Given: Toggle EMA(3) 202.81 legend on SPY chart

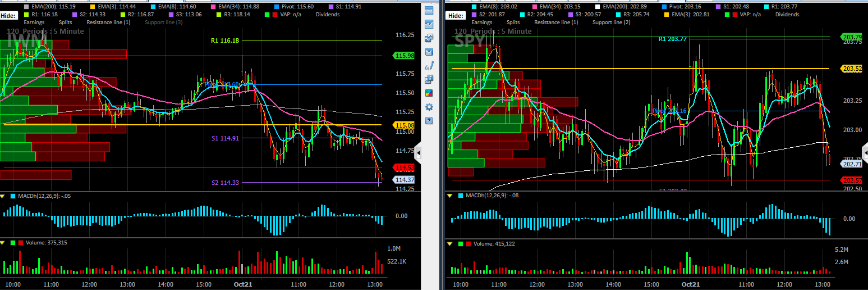Looking at the screenshot, I should click(x=686, y=14).
